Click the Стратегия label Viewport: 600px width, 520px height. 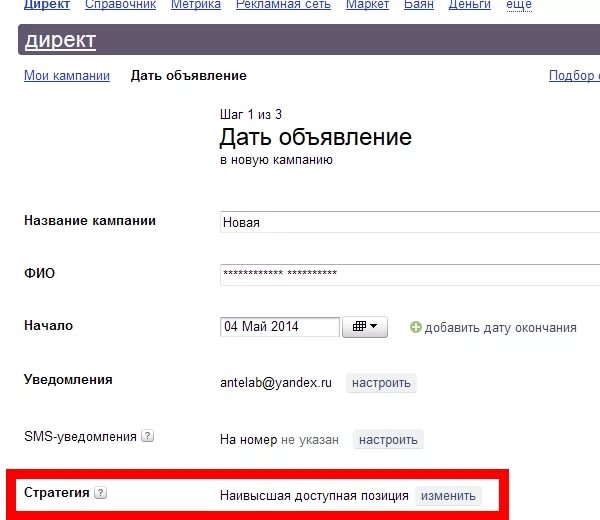pyautogui.click(x=57, y=492)
